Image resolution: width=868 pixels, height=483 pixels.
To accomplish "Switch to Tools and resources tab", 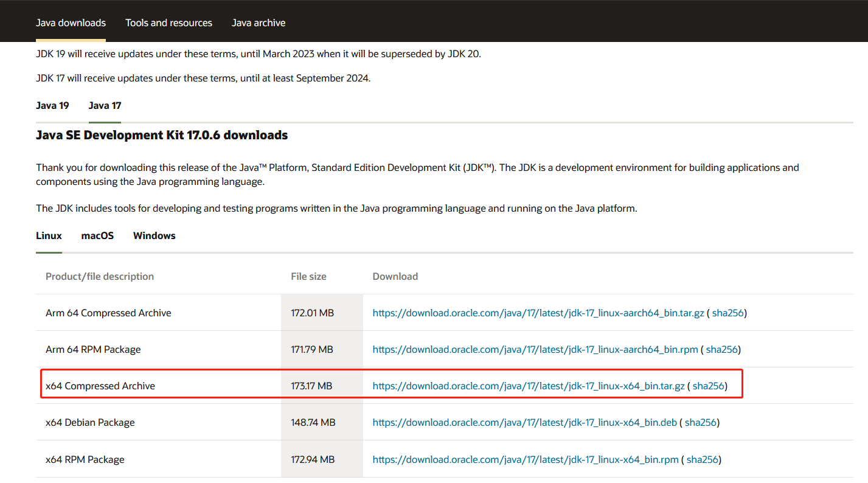I will click(168, 23).
